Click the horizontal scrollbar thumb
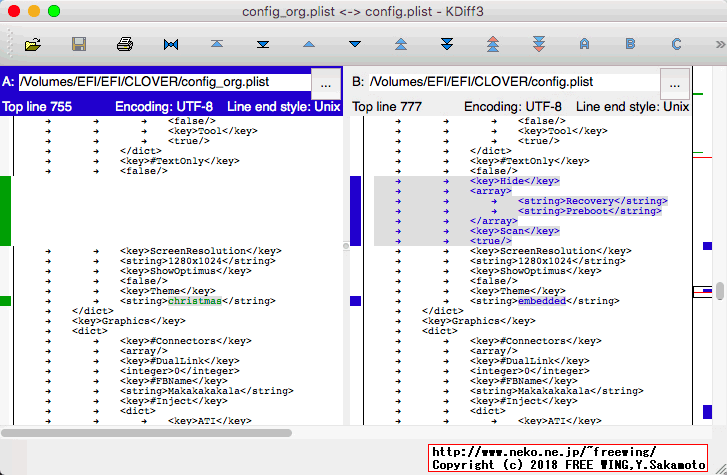Screen dimensions: 727x475 pos(147,433)
